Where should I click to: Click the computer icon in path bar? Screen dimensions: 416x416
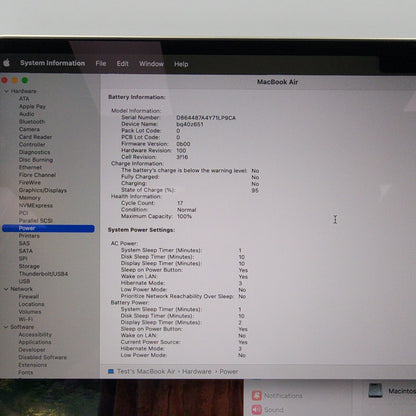[x=111, y=371]
